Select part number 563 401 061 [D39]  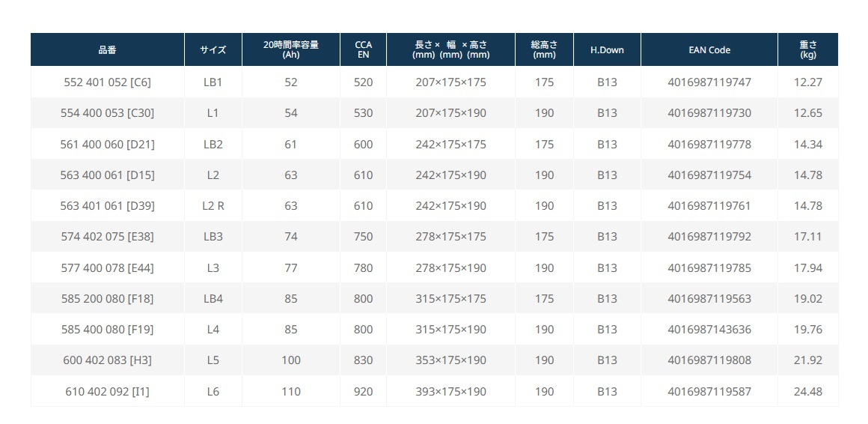(107, 206)
